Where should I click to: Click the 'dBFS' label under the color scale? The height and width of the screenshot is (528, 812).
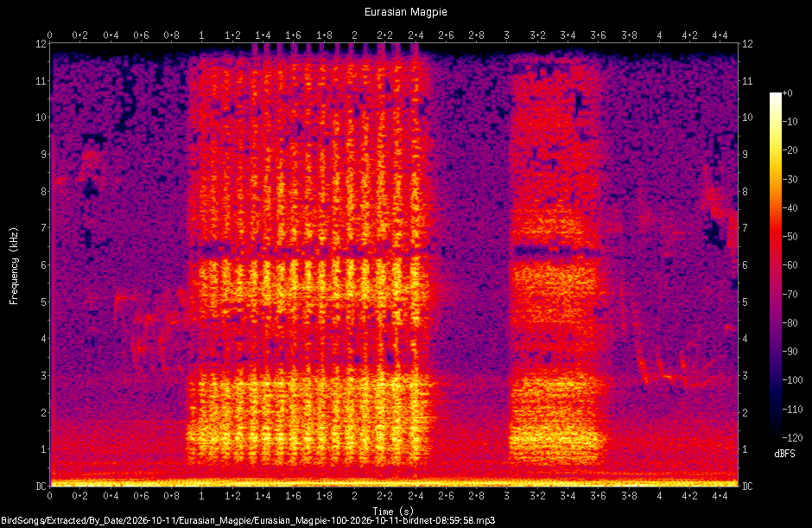(784, 454)
